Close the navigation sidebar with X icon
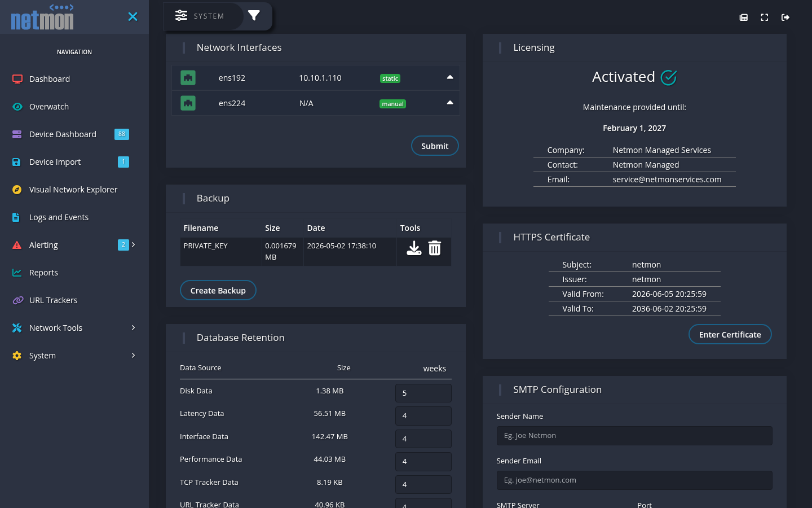 click(133, 17)
